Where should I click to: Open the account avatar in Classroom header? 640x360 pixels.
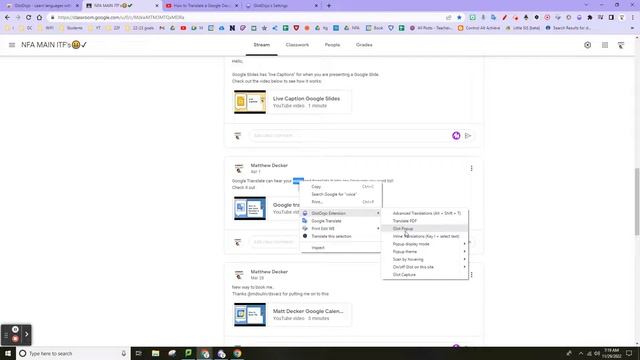[621, 45]
